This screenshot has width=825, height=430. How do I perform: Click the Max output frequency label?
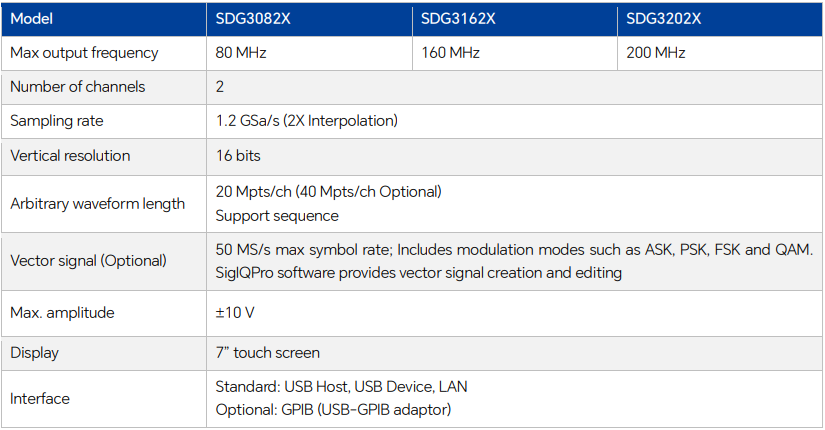(84, 52)
